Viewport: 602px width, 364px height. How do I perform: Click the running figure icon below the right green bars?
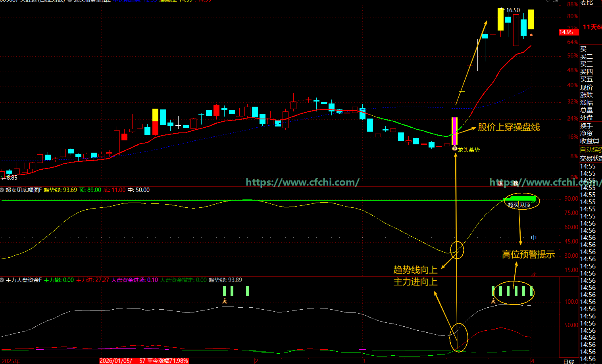(493, 301)
